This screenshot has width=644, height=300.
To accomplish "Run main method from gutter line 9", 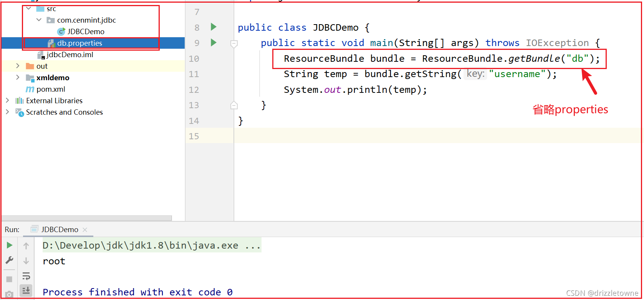I will (214, 43).
